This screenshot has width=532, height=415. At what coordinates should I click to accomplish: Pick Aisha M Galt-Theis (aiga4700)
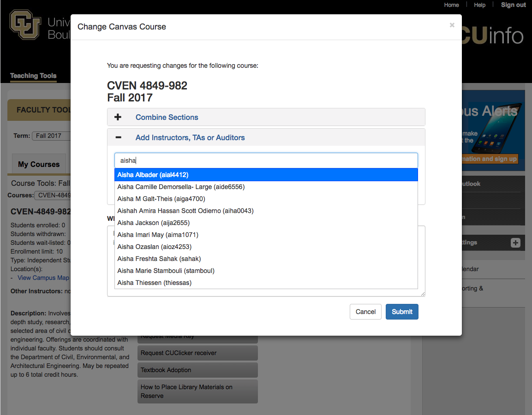click(266, 199)
